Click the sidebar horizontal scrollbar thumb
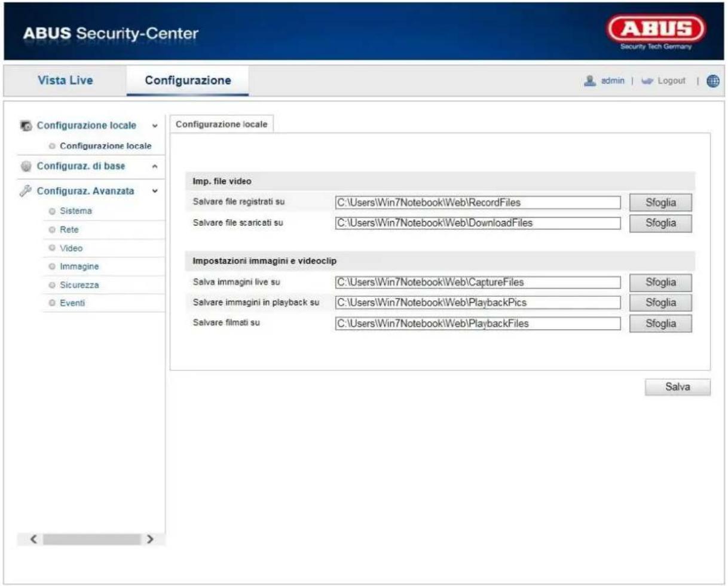The height and width of the screenshot is (586, 728). (91, 539)
